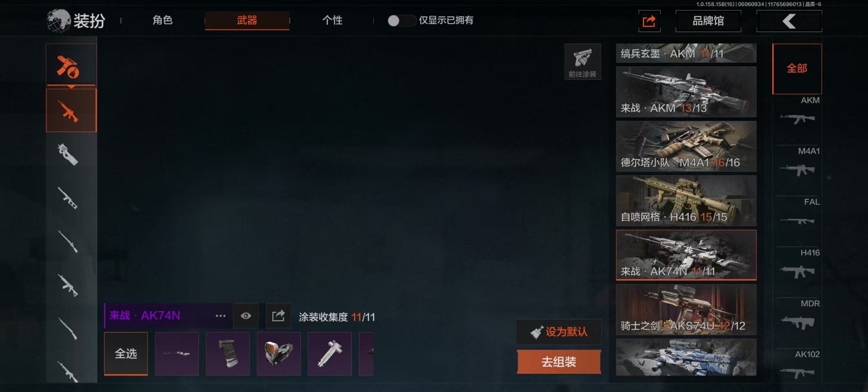Go back using the arrow icon
This screenshot has height=392, width=868.
tap(789, 21)
